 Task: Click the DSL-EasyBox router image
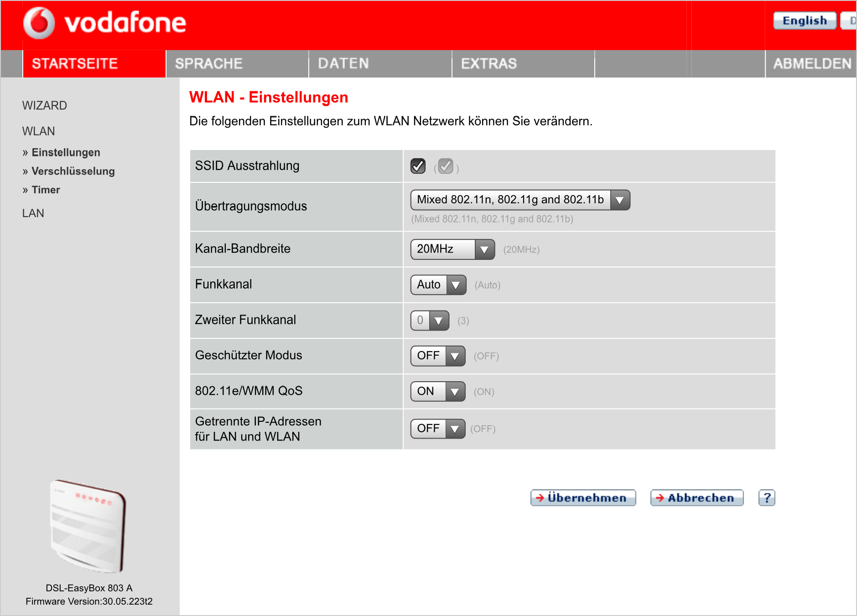[88, 526]
